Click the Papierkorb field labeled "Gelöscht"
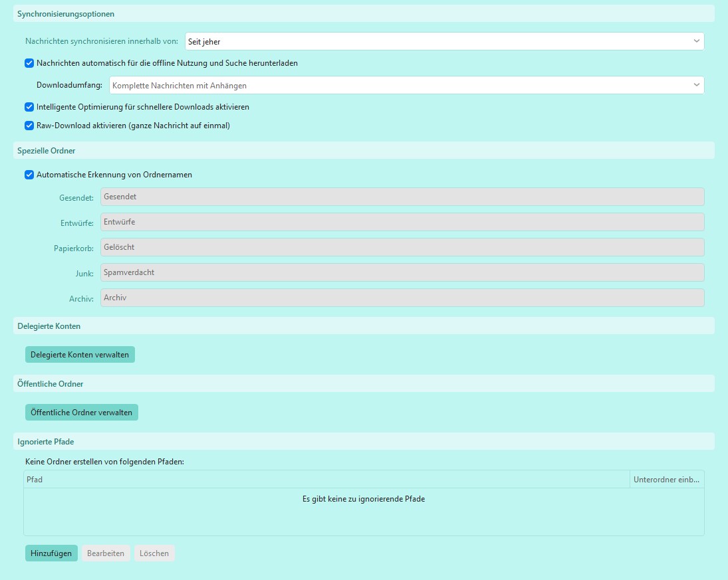 point(402,246)
